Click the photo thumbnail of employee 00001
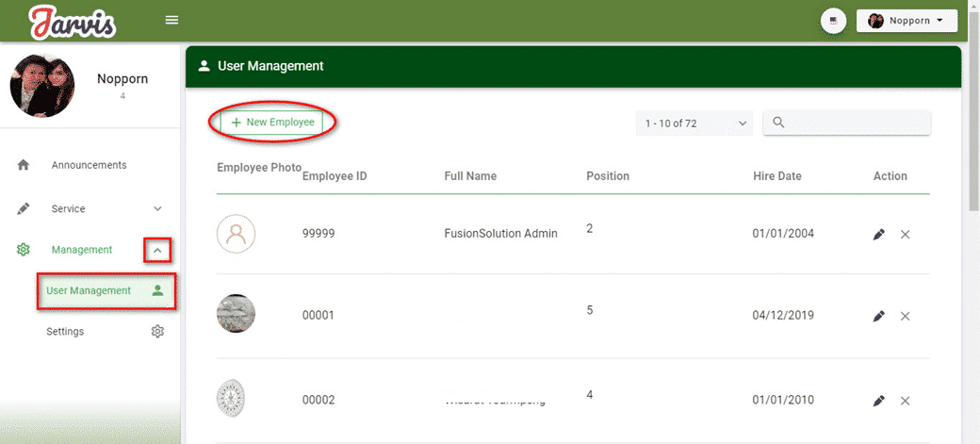Image resolution: width=980 pixels, height=444 pixels. coord(236,315)
